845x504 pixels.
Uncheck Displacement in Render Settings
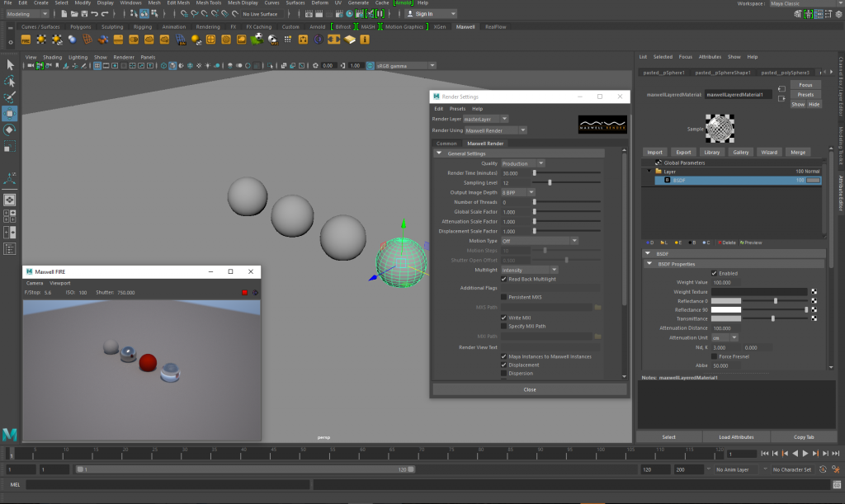point(503,365)
